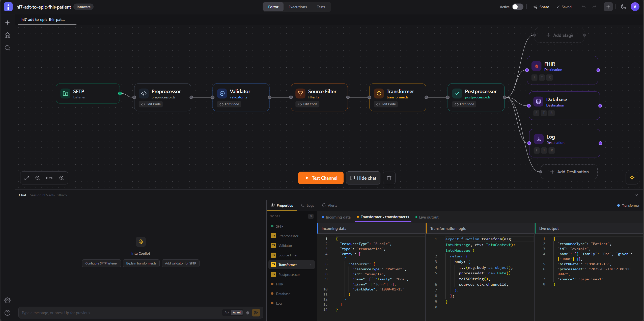
Task: Zoom out the canvas with the minus control
Action: (37, 178)
